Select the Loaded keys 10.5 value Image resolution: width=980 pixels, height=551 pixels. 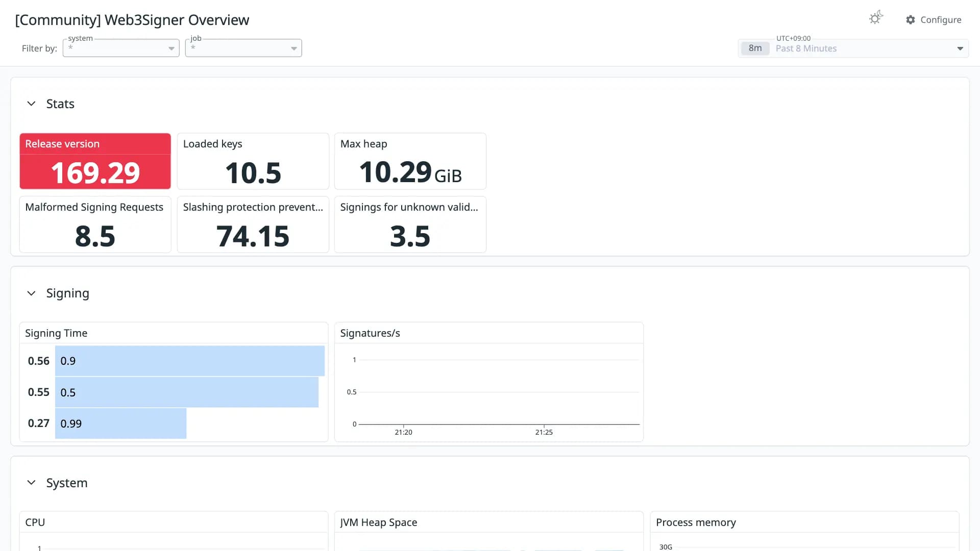(253, 173)
